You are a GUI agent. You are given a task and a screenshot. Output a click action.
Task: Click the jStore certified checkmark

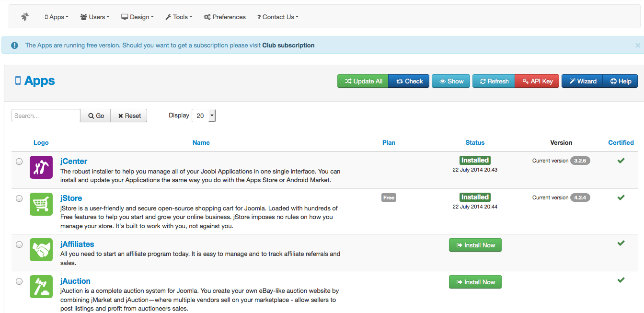pos(621,197)
